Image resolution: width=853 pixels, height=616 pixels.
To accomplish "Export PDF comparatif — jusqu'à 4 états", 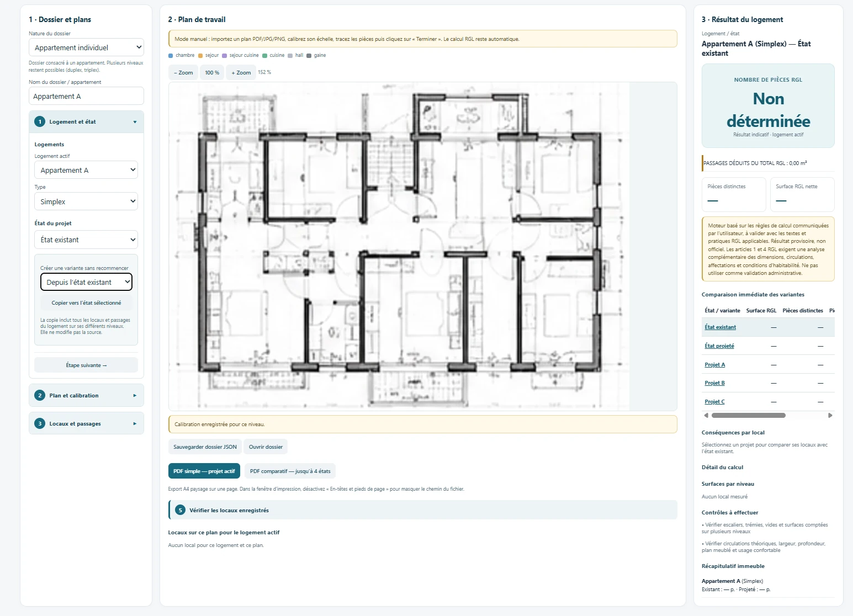I will (290, 471).
